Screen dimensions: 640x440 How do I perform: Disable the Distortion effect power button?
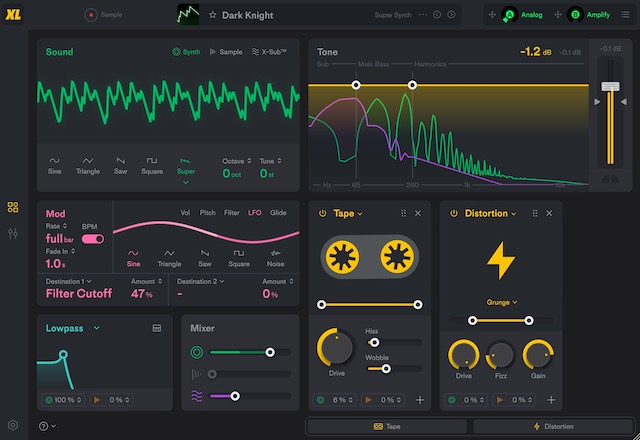(x=453, y=213)
